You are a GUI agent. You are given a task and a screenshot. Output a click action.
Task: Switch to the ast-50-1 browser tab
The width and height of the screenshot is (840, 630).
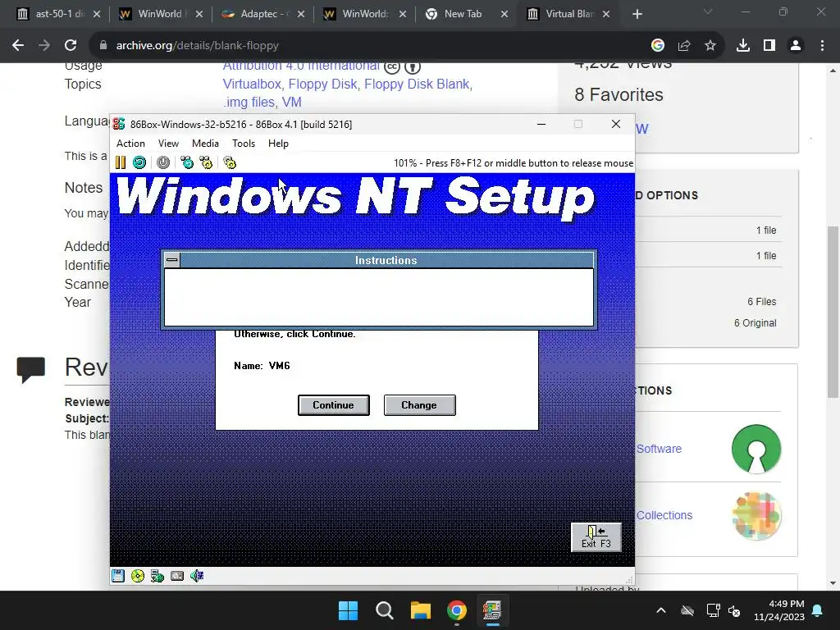point(58,14)
